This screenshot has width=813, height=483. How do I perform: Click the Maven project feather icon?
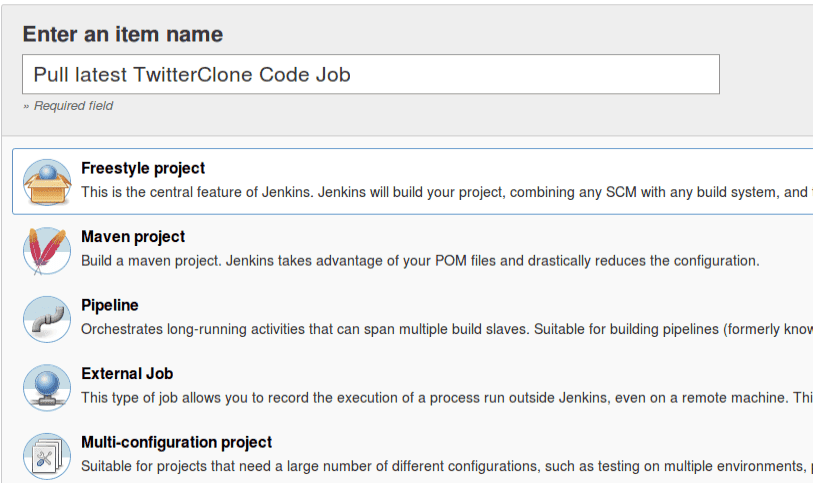[x=47, y=251]
